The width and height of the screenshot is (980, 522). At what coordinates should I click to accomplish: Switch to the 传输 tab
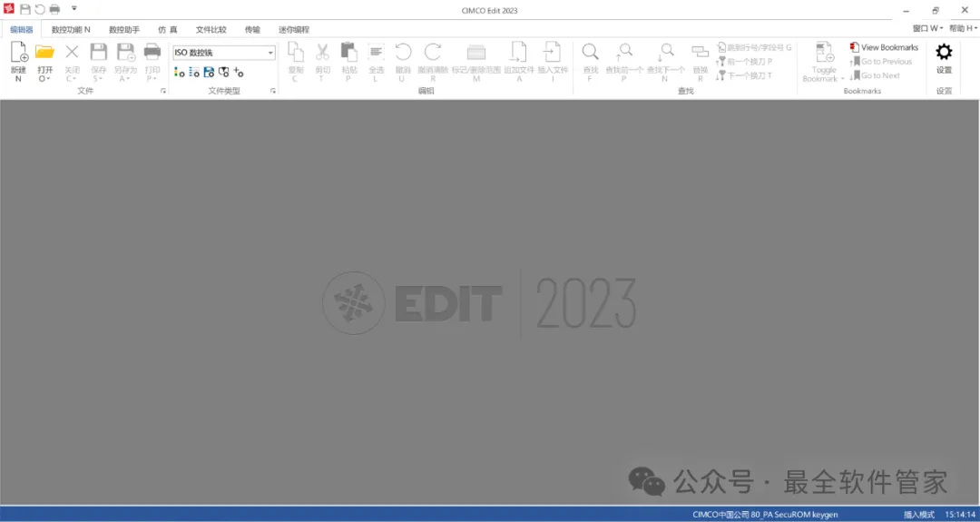point(252,29)
